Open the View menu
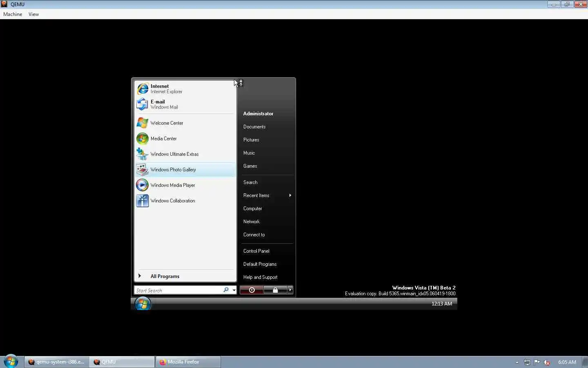The image size is (588, 368). pyautogui.click(x=33, y=14)
